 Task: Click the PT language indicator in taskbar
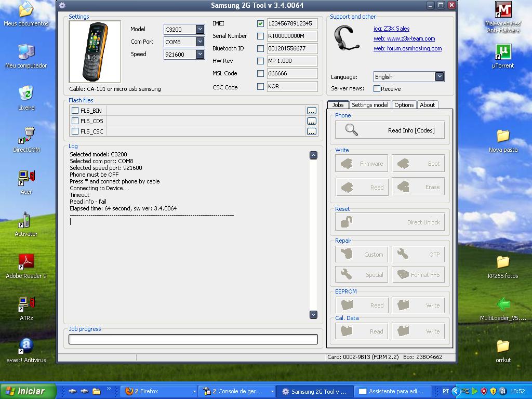click(x=445, y=391)
